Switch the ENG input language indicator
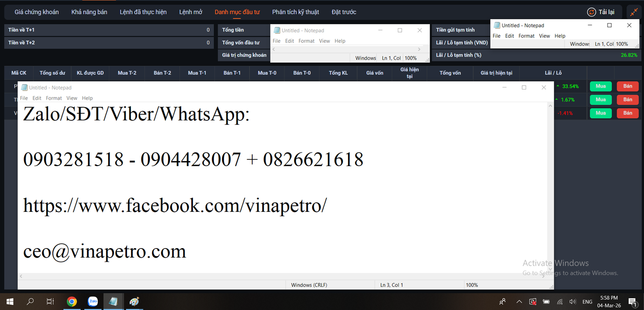Viewport: 644px width, 310px height. (x=588, y=302)
